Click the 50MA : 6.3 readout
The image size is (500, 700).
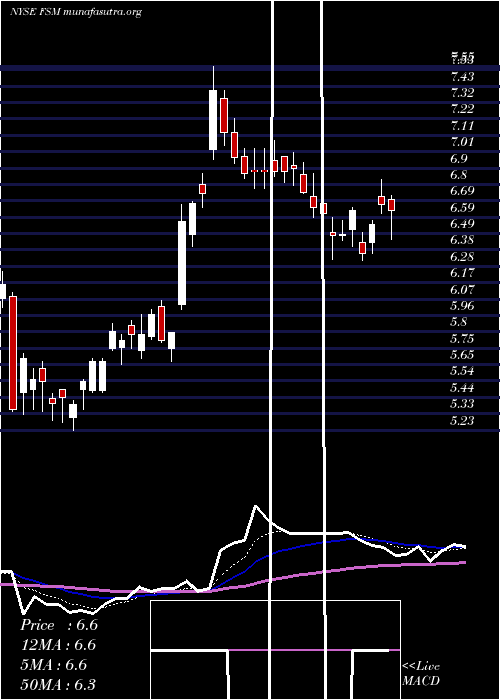pyautogui.click(x=58, y=684)
